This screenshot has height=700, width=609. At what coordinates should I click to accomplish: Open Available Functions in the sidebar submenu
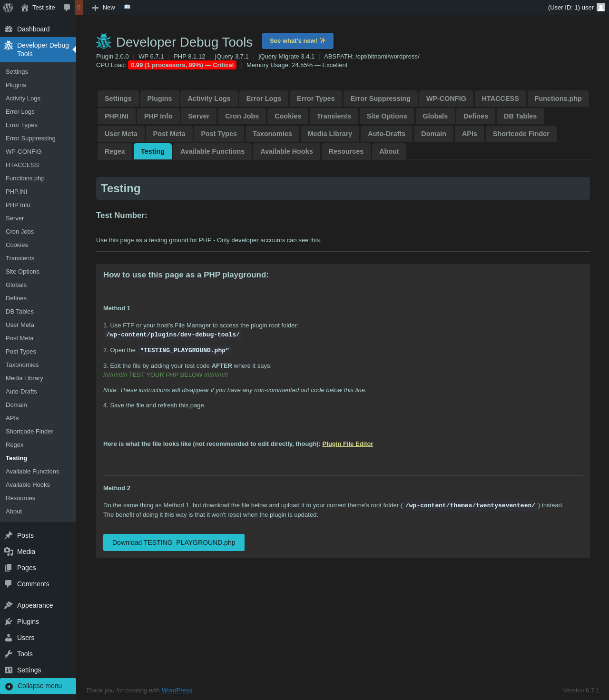38,472
